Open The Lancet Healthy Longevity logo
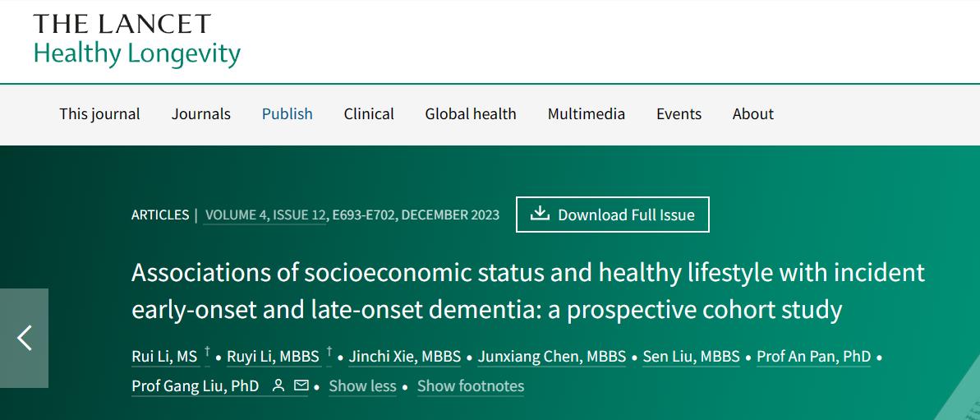 [137, 40]
